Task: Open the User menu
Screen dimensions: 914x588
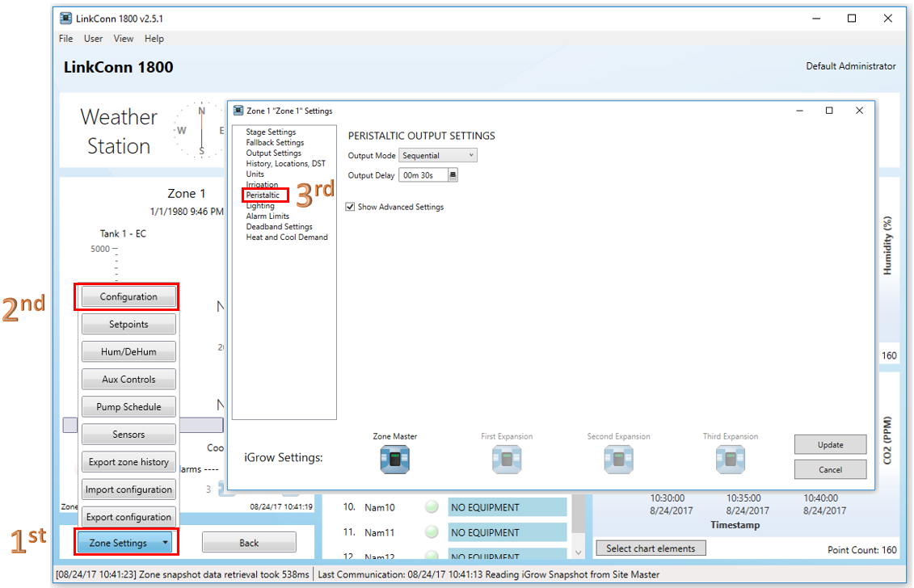Action: pyautogui.click(x=93, y=39)
